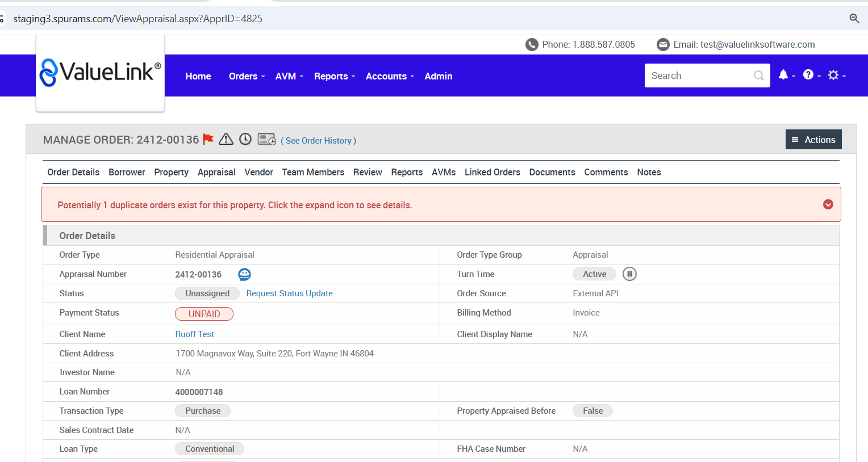Open the Accounts dropdown menu
Screen dimensions: 868x462
tap(390, 76)
